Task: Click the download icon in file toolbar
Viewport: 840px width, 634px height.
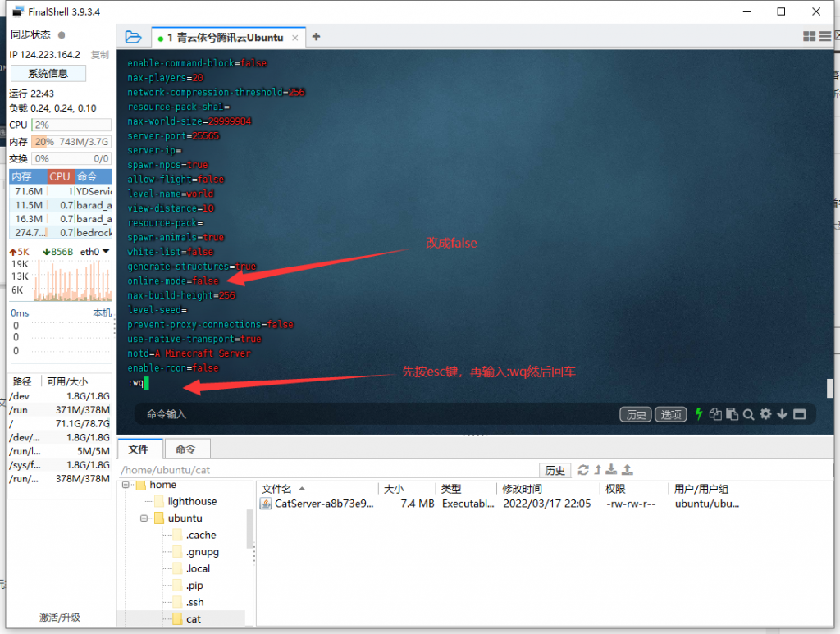Action: [x=611, y=470]
